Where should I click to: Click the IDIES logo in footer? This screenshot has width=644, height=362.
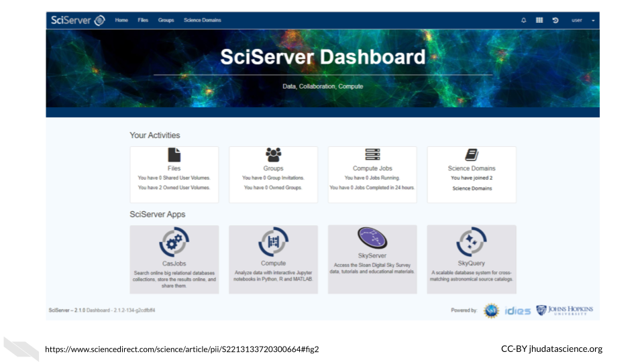pos(517,311)
